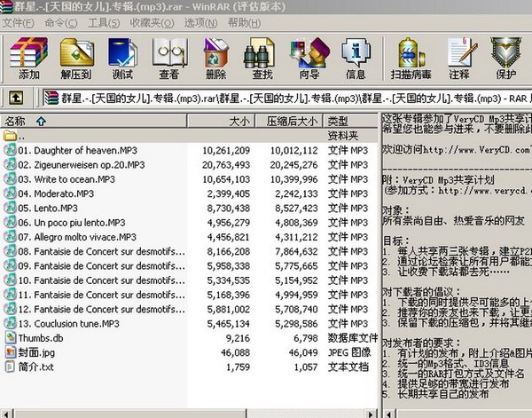Sort by 名称 column header

(93, 121)
